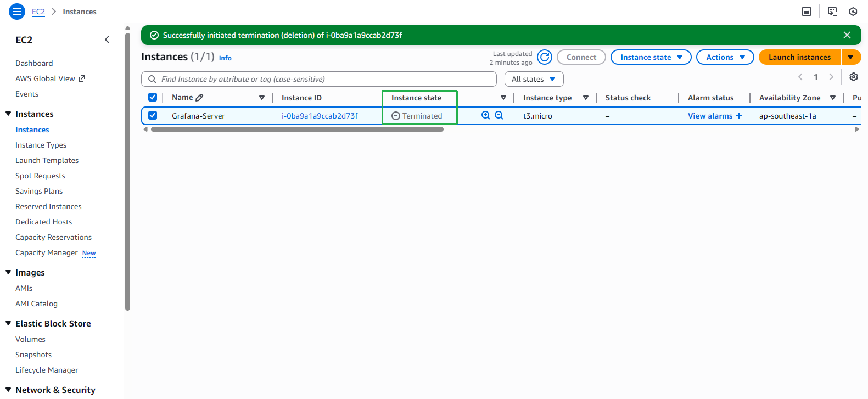Collapse the EC2 side navigation panel
The height and width of the screenshot is (399, 868).
click(x=107, y=40)
